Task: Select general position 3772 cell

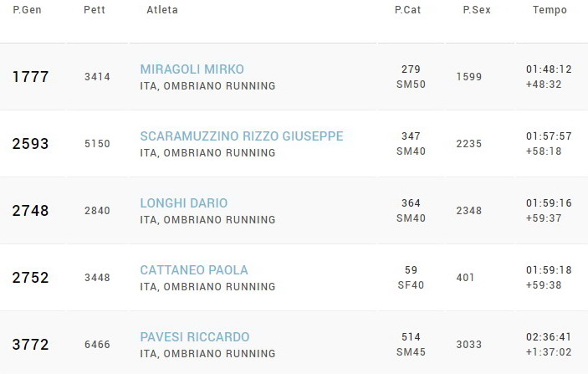Action: pos(30,345)
